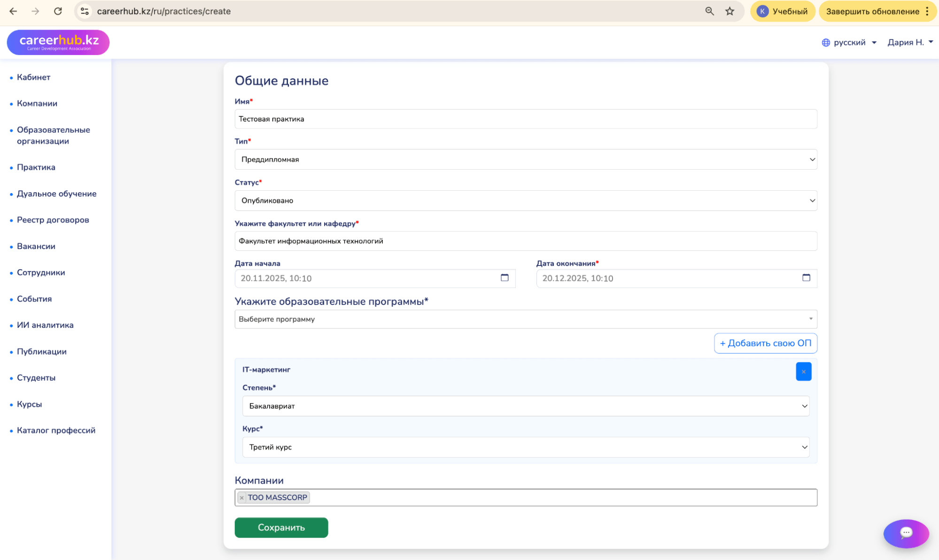The width and height of the screenshot is (939, 560).
Task: Open the start date calendar picker
Action: coord(504,278)
